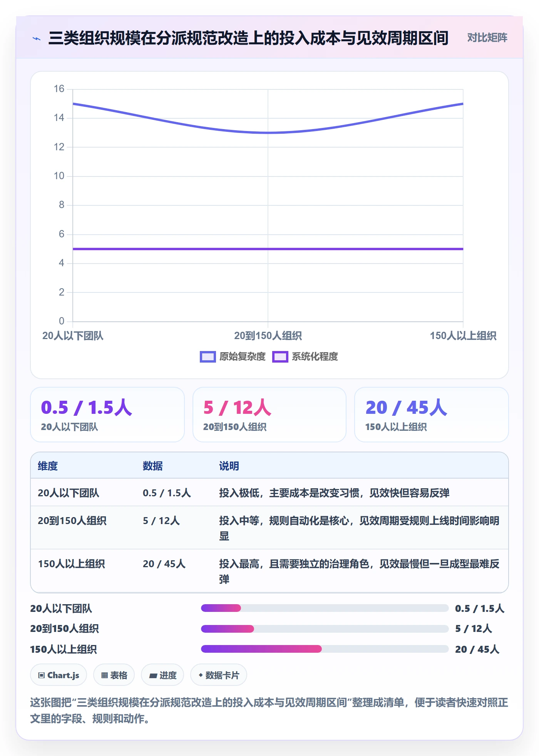Click the 5 / 12人 data card
This screenshot has height=756, width=539.
click(269, 415)
